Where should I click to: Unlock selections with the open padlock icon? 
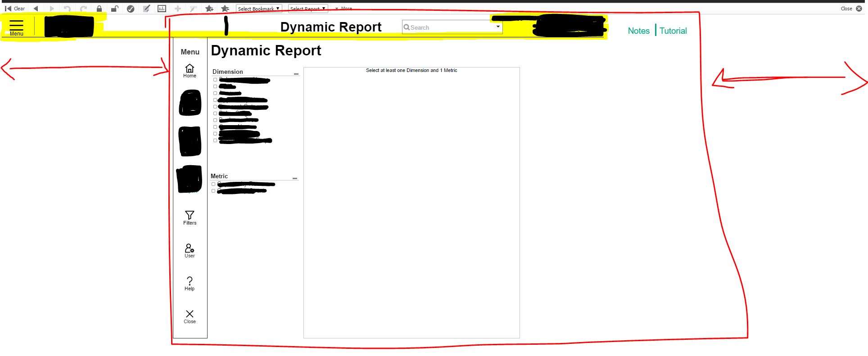tap(115, 9)
